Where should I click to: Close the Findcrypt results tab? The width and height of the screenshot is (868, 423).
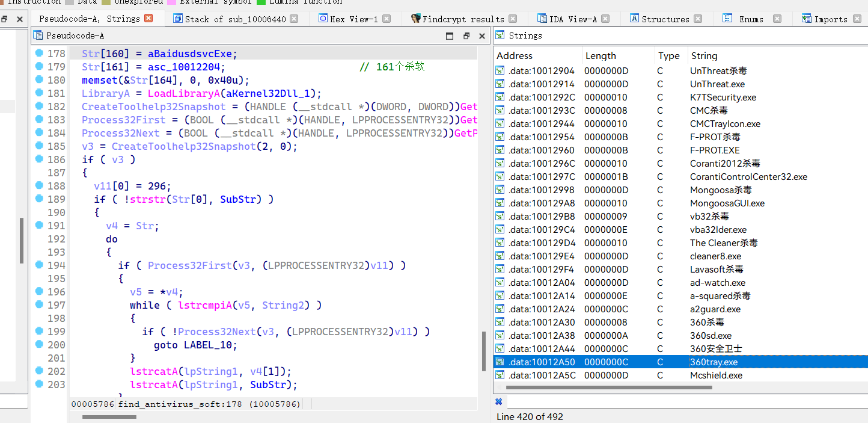pos(512,19)
